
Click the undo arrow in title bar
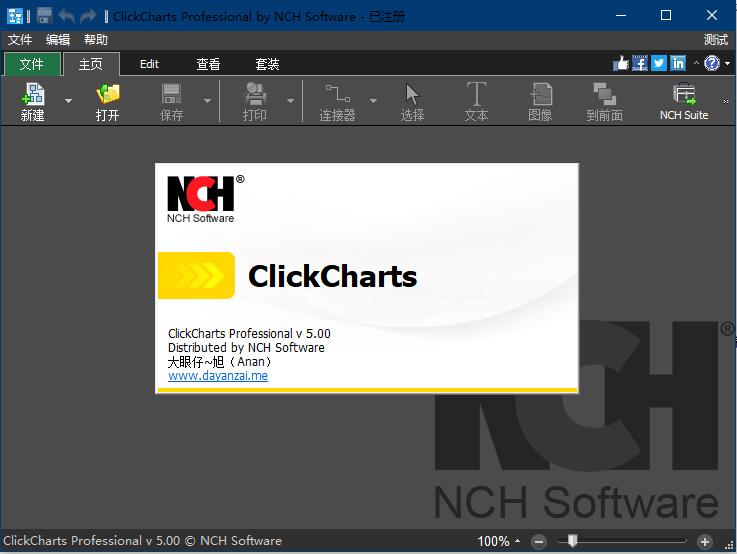click(67, 16)
